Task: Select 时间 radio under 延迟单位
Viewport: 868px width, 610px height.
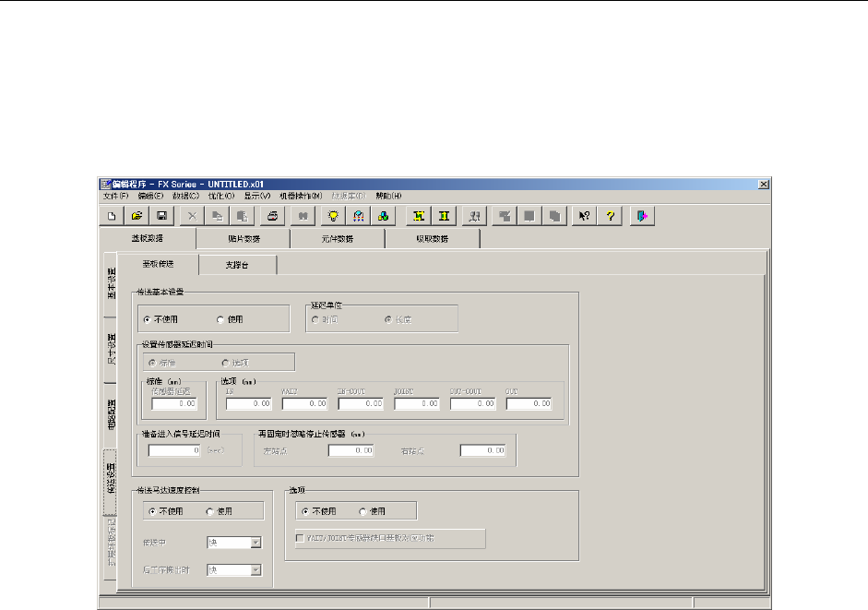Action: [315, 319]
